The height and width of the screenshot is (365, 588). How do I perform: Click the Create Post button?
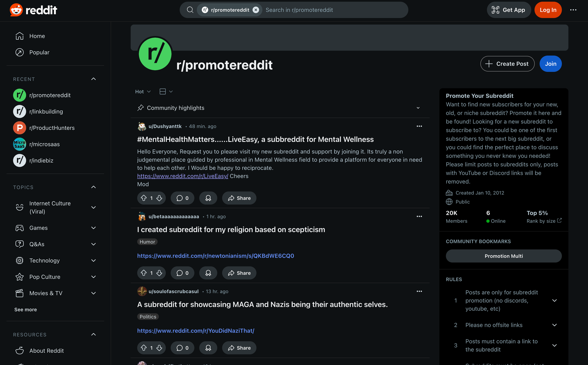pos(507,64)
